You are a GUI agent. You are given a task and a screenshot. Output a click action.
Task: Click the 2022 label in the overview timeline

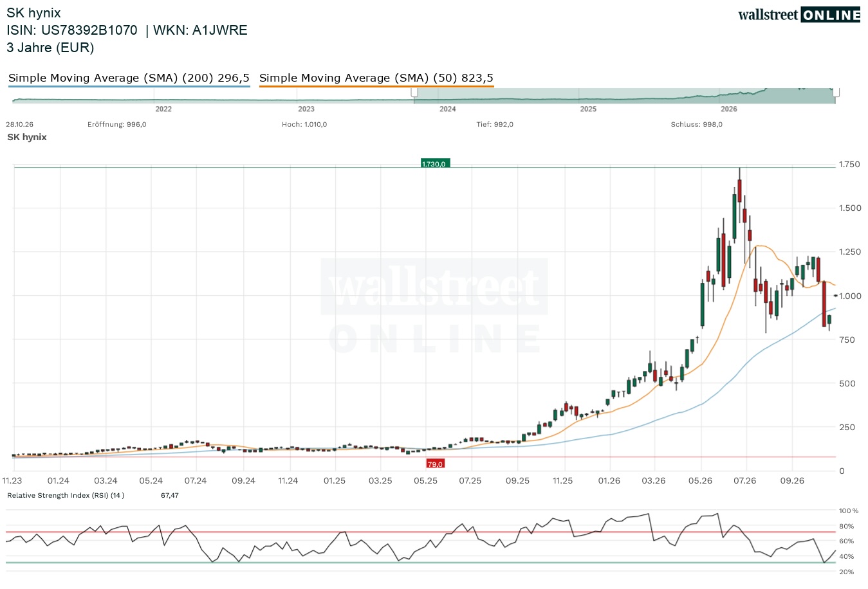click(163, 109)
